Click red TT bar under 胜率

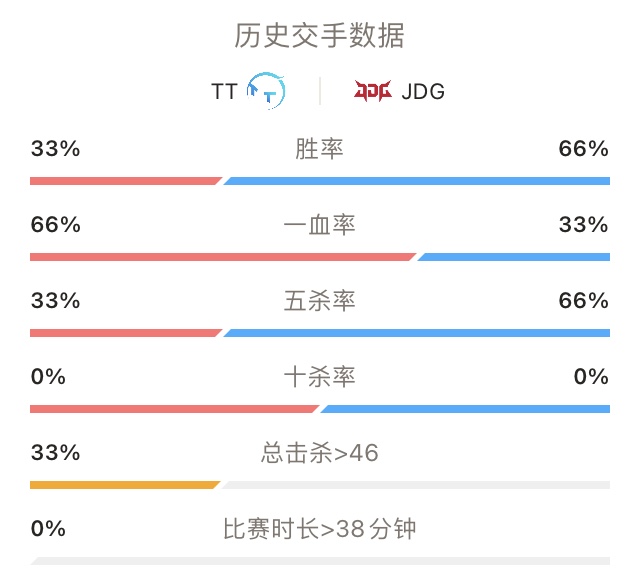[x=126, y=181]
